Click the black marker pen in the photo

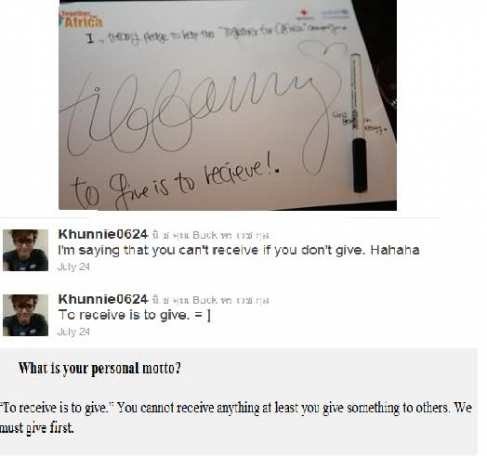pyautogui.click(x=358, y=123)
